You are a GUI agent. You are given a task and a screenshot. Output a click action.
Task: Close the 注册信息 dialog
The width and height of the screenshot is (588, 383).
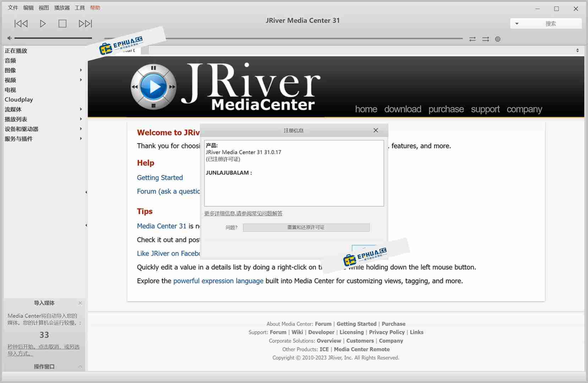[x=376, y=130]
